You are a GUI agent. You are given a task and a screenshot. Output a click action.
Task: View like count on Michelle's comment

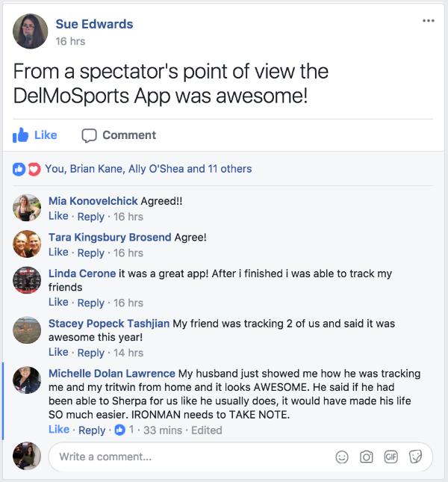(125, 430)
